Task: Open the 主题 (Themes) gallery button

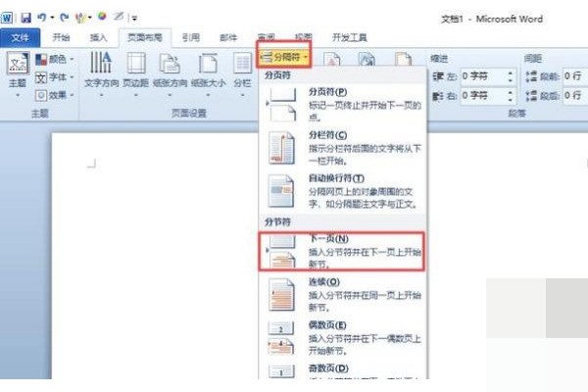Action: (18, 74)
